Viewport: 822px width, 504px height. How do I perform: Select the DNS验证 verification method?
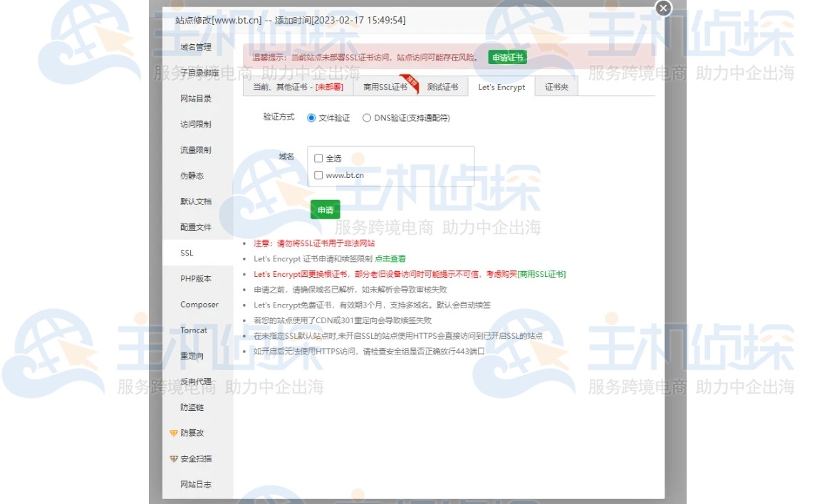tap(367, 117)
